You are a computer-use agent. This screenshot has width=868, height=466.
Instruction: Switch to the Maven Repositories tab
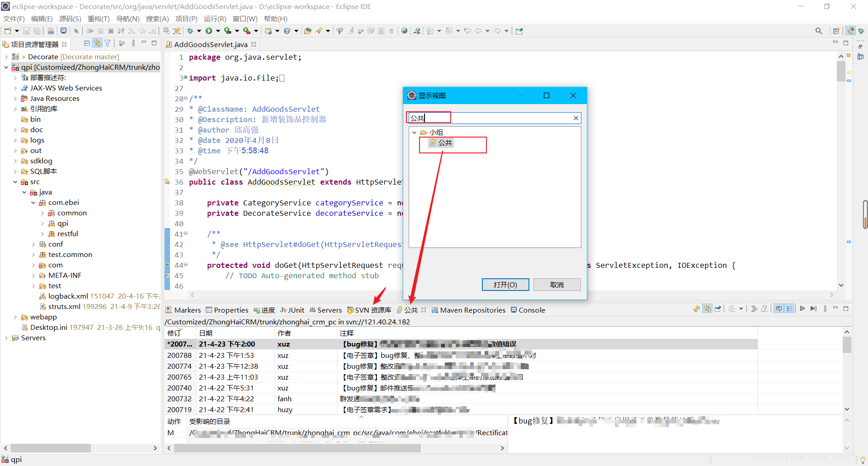coord(468,310)
